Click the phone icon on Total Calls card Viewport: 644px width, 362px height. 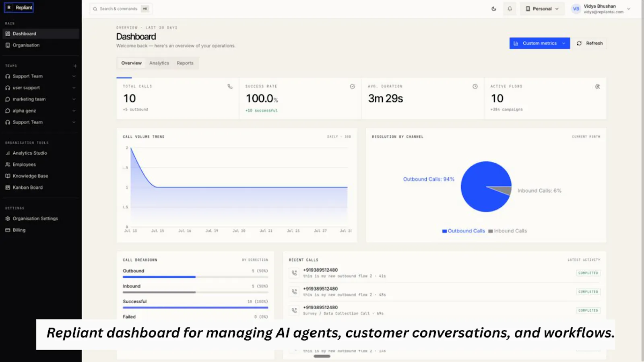click(230, 86)
